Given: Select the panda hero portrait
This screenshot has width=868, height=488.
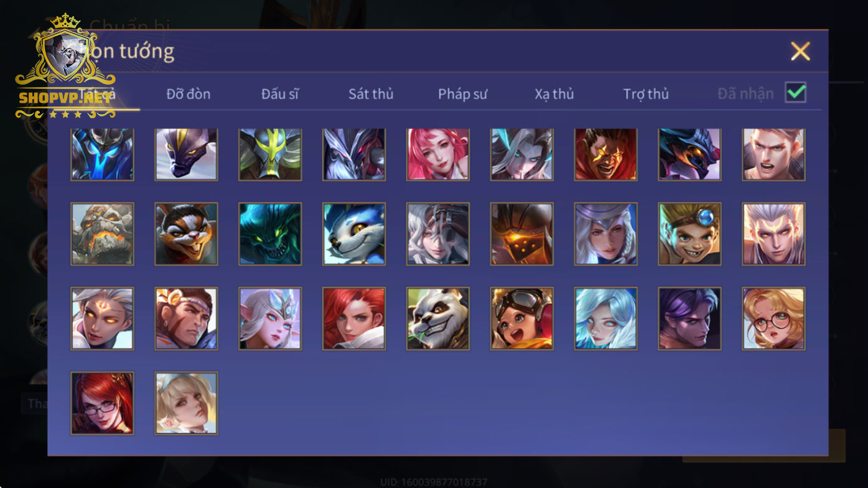Looking at the screenshot, I should point(438,318).
